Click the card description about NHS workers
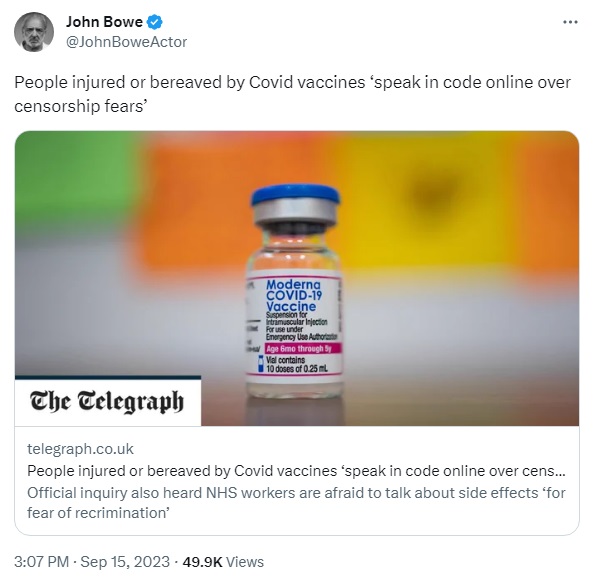Image resolution: width=602 pixels, height=582 pixels. point(296,503)
